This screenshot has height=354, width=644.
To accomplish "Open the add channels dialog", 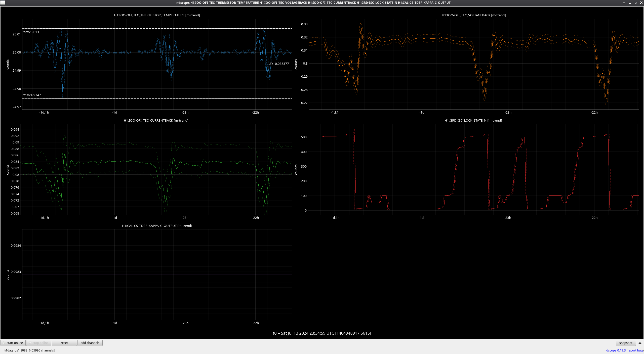I will coord(90,343).
